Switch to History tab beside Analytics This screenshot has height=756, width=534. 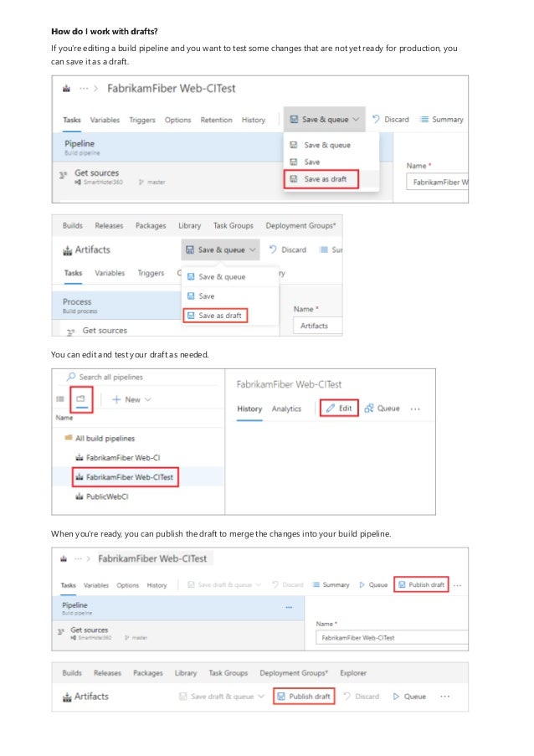(249, 409)
